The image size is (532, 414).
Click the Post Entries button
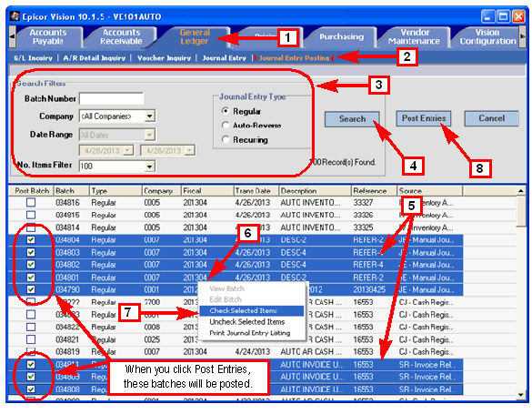[x=424, y=118]
